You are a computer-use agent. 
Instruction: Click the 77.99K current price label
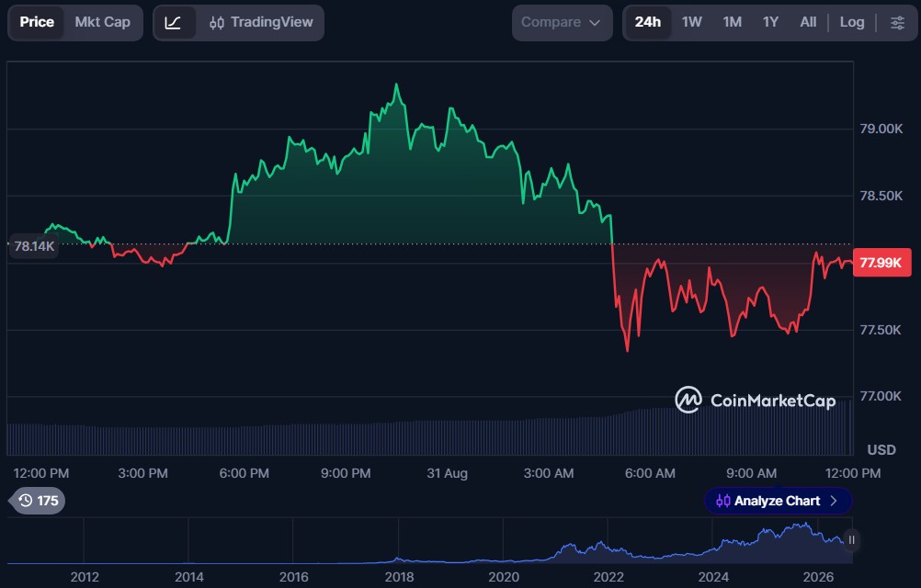pyautogui.click(x=881, y=263)
